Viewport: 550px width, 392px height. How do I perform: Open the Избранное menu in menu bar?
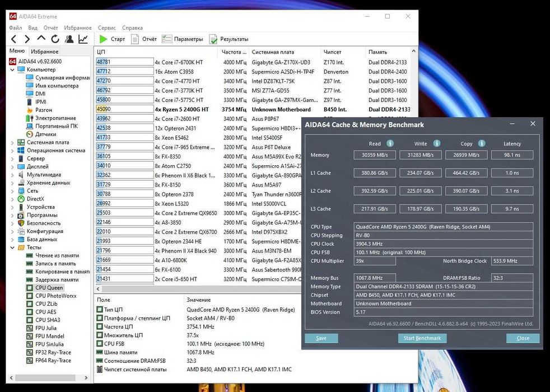(x=78, y=27)
